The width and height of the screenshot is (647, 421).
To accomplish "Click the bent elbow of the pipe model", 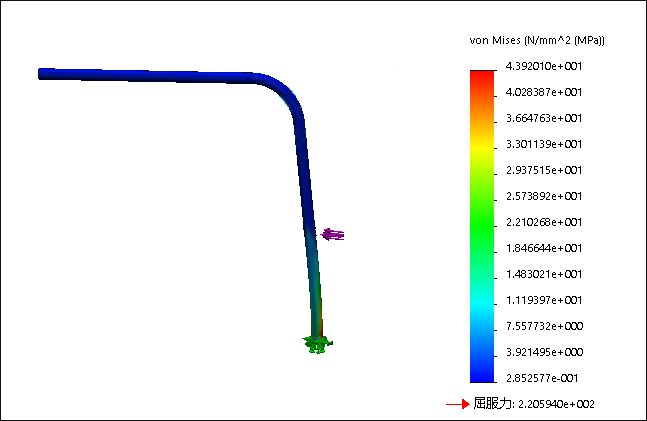I will point(284,93).
